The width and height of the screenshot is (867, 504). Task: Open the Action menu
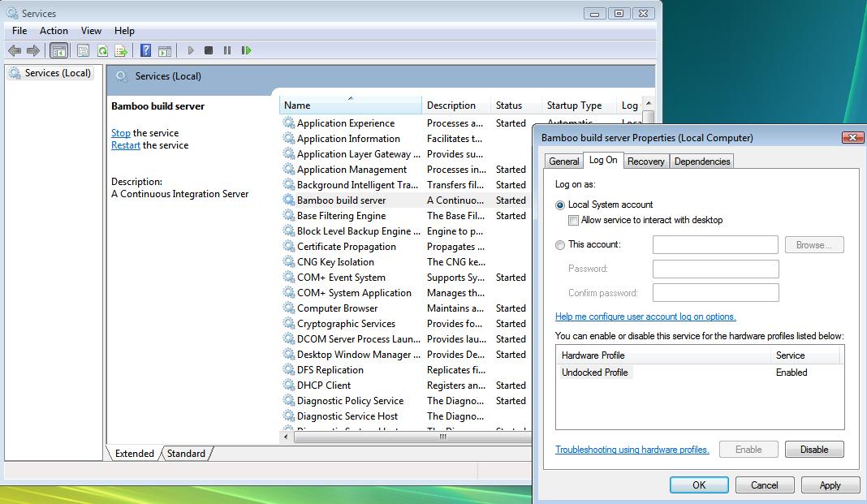pos(54,31)
